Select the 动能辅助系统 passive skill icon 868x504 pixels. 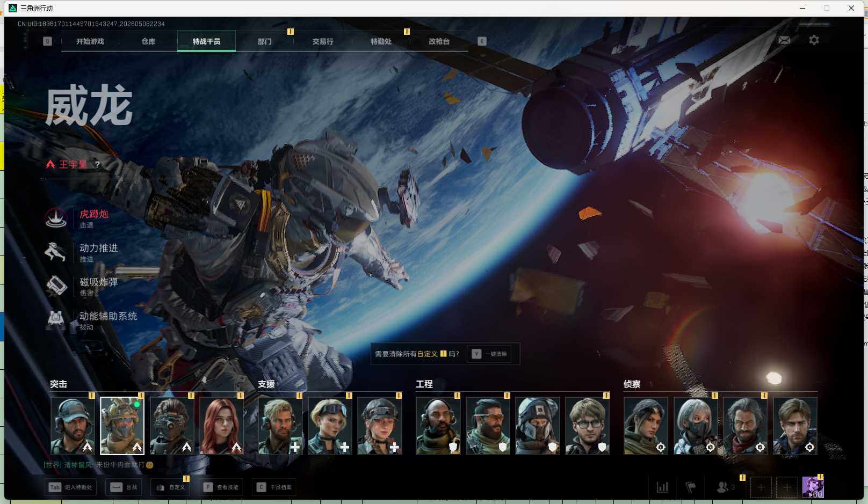click(x=56, y=320)
